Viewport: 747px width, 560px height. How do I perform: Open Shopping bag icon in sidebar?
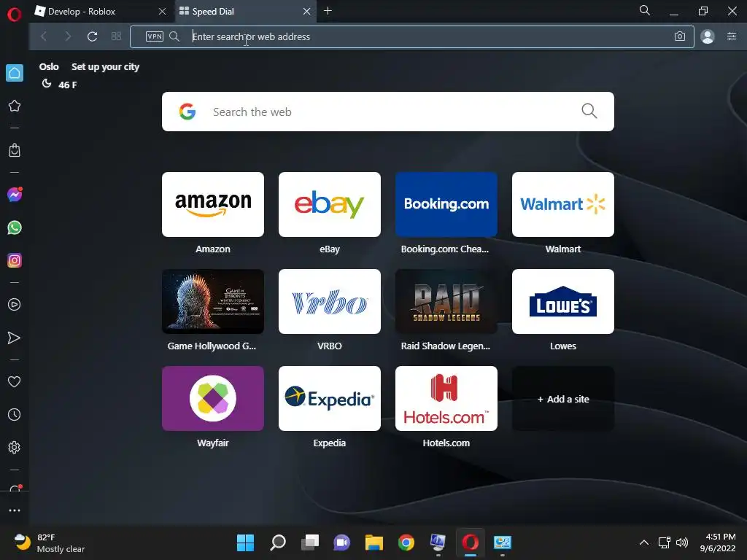15,150
